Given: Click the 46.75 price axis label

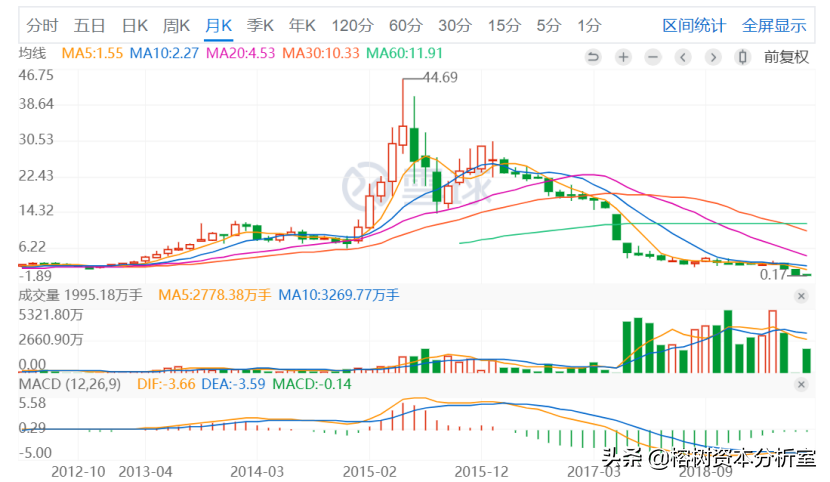Looking at the screenshot, I should point(36,75).
